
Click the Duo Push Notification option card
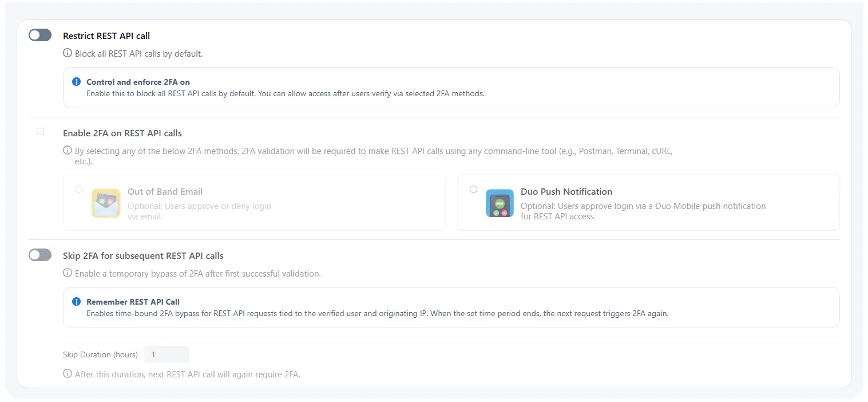click(648, 203)
